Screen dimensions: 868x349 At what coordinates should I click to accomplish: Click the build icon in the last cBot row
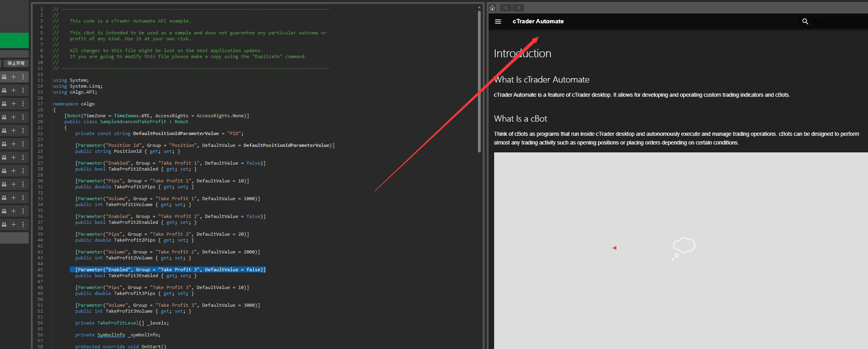[x=4, y=225]
